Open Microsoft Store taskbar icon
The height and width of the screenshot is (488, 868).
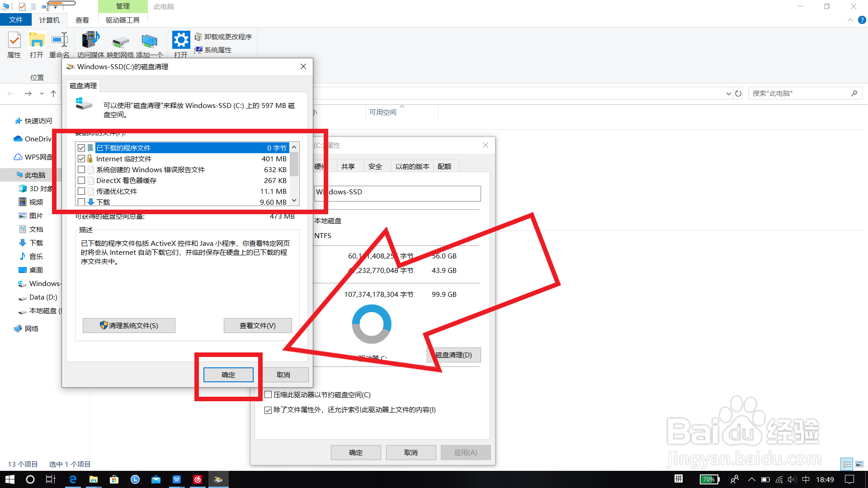click(x=114, y=479)
